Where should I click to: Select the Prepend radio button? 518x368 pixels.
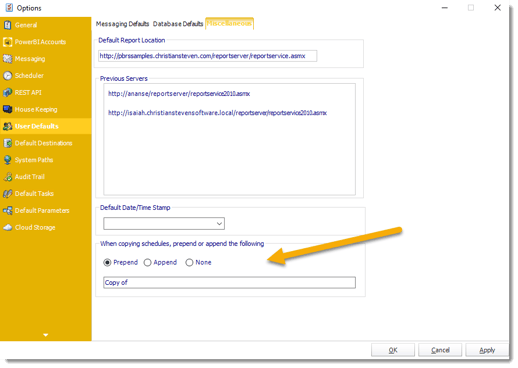pyautogui.click(x=107, y=263)
